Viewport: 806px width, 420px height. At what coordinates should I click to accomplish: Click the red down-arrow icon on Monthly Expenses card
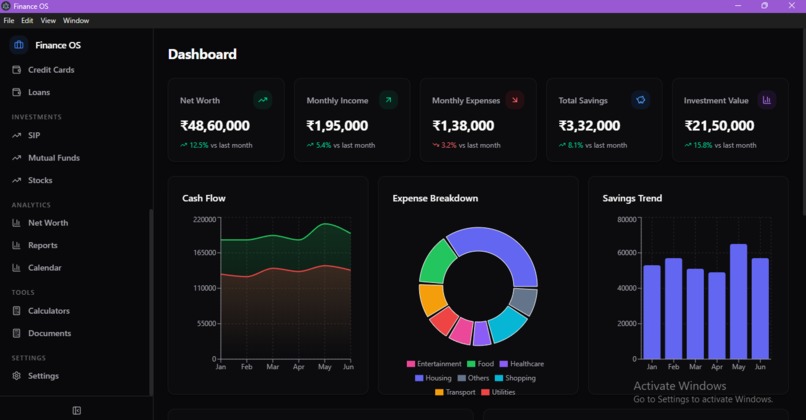point(515,100)
